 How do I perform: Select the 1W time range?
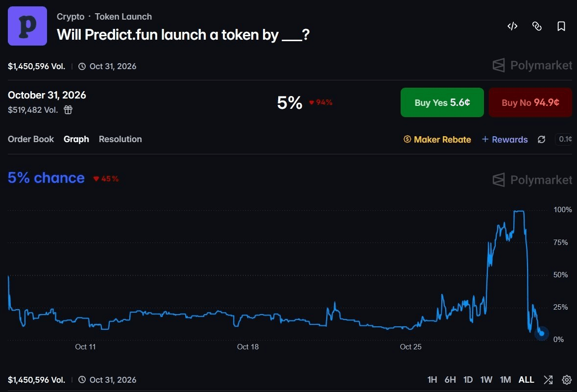(x=486, y=379)
